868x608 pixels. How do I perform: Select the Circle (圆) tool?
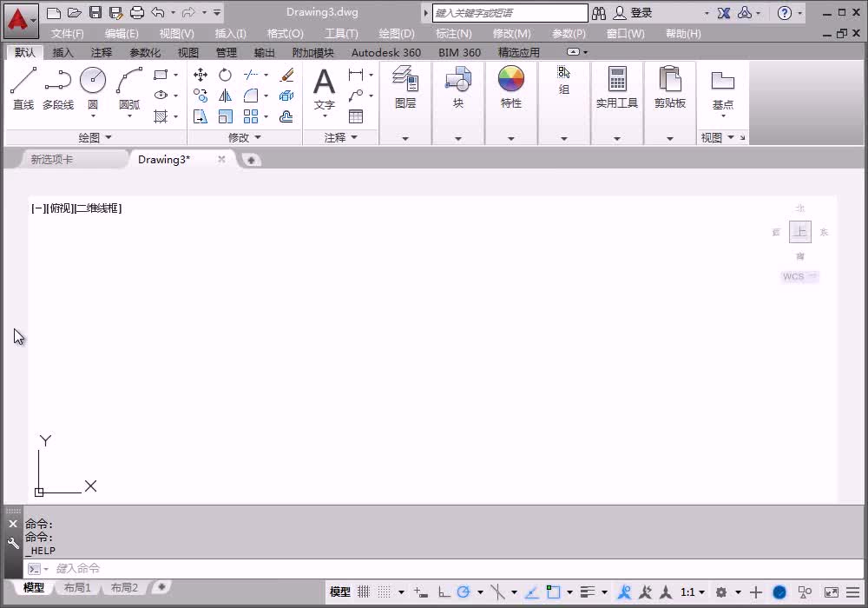point(93,81)
